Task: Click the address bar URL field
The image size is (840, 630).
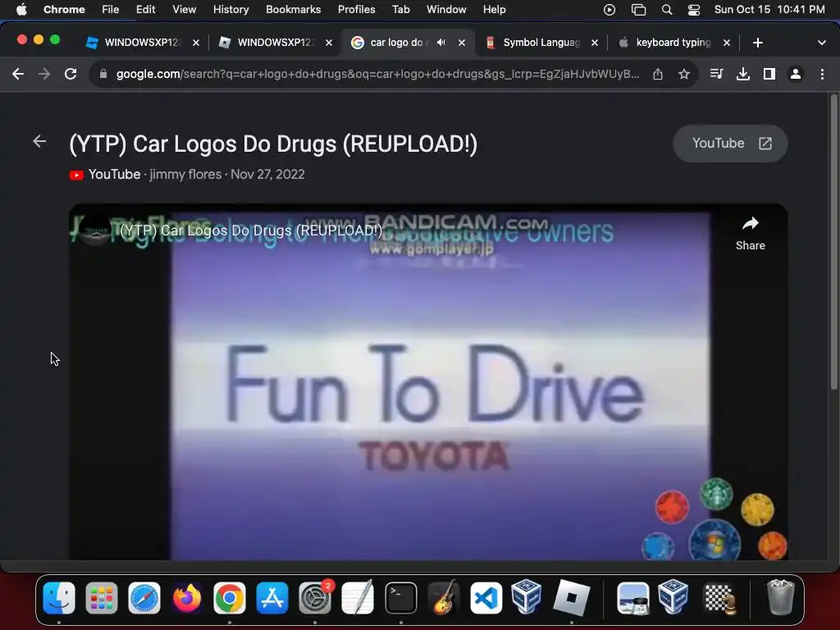Action: point(377,74)
